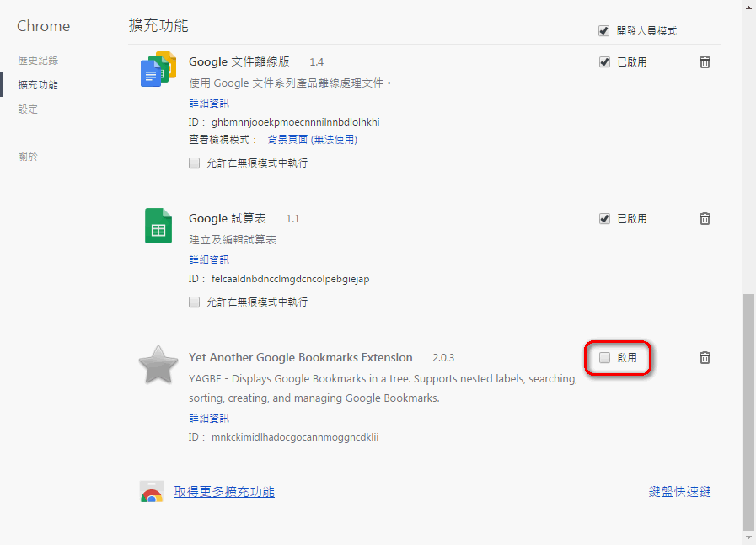
Task: Open 鍵盤快速鍵 link
Action: (680, 492)
